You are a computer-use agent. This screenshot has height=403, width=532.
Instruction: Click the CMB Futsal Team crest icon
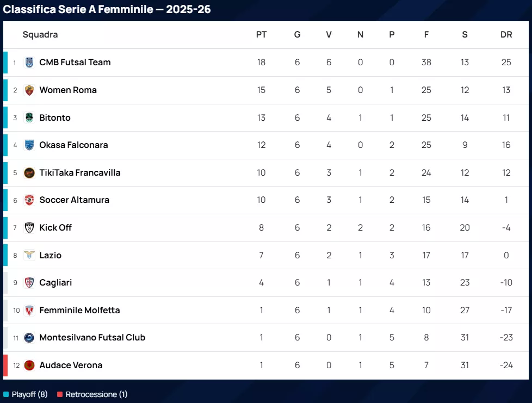click(x=29, y=63)
